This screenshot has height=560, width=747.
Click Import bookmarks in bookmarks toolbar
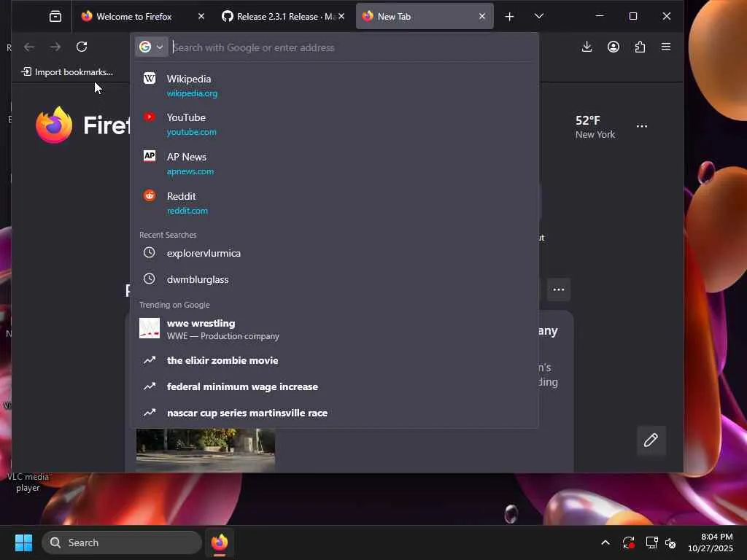click(66, 72)
